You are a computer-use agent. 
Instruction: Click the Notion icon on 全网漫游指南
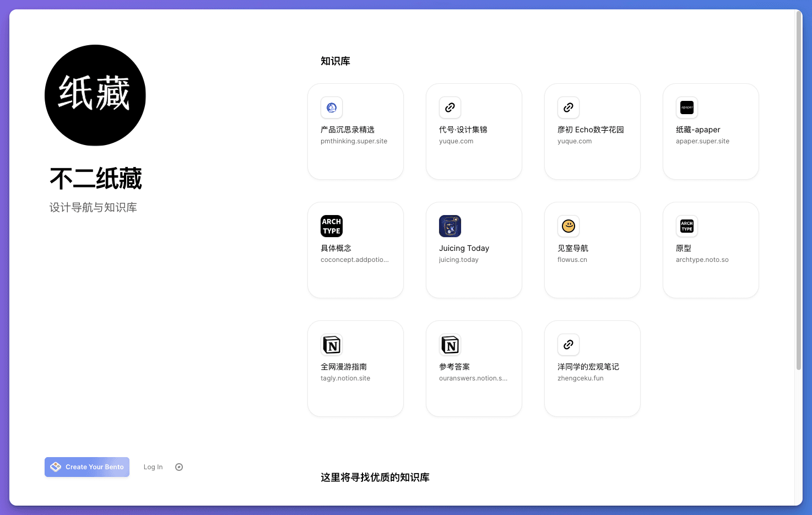click(x=332, y=345)
